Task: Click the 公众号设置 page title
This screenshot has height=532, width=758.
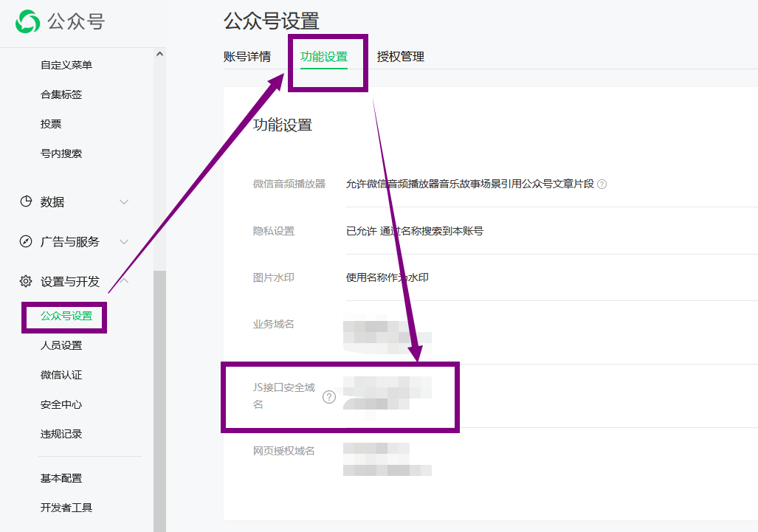Action: pyautogui.click(x=271, y=21)
